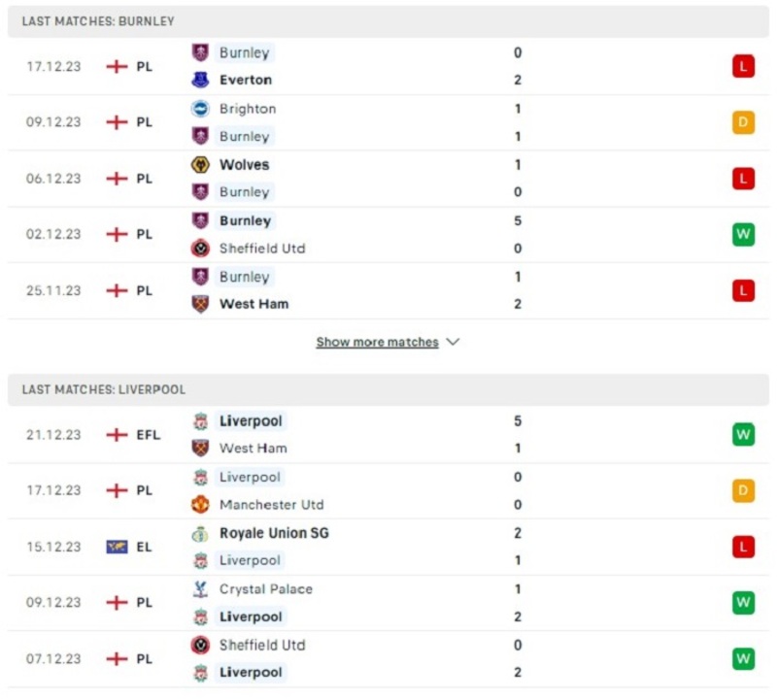Click the Europa League flag icon
This screenshot has height=700, width=777.
(x=117, y=547)
